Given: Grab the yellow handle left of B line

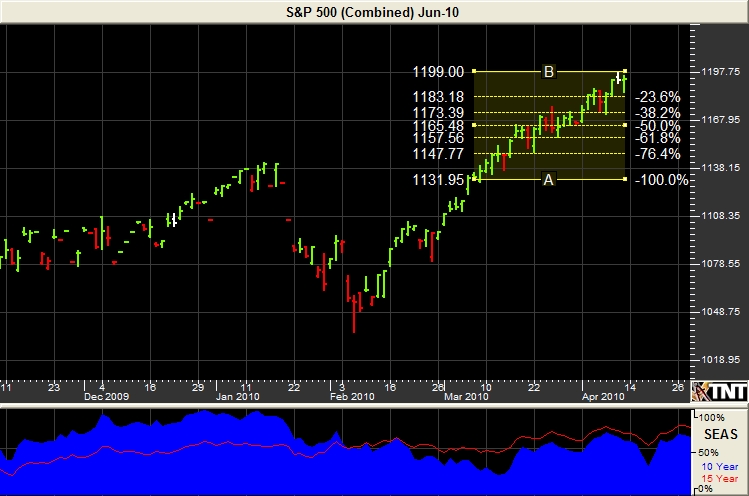Looking at the screenshot, I should [474, 71].
